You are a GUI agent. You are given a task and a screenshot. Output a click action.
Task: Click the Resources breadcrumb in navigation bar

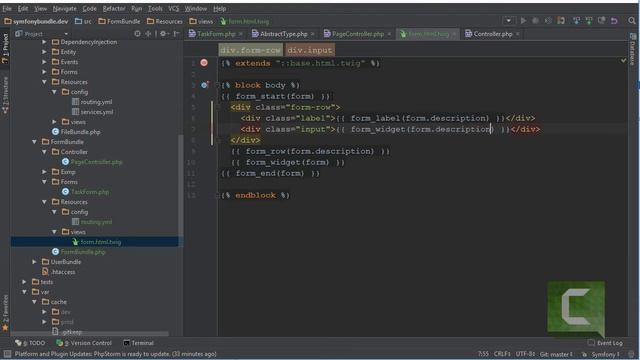point(164,21)
